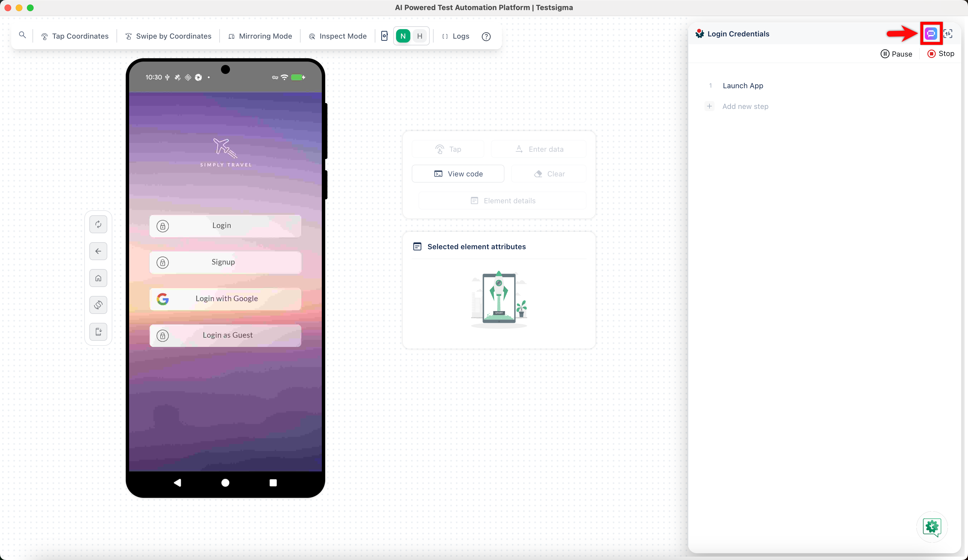Click the expand panel icon in step recorder header
Screen dimensions: 968x560
(x=948, y=34)
